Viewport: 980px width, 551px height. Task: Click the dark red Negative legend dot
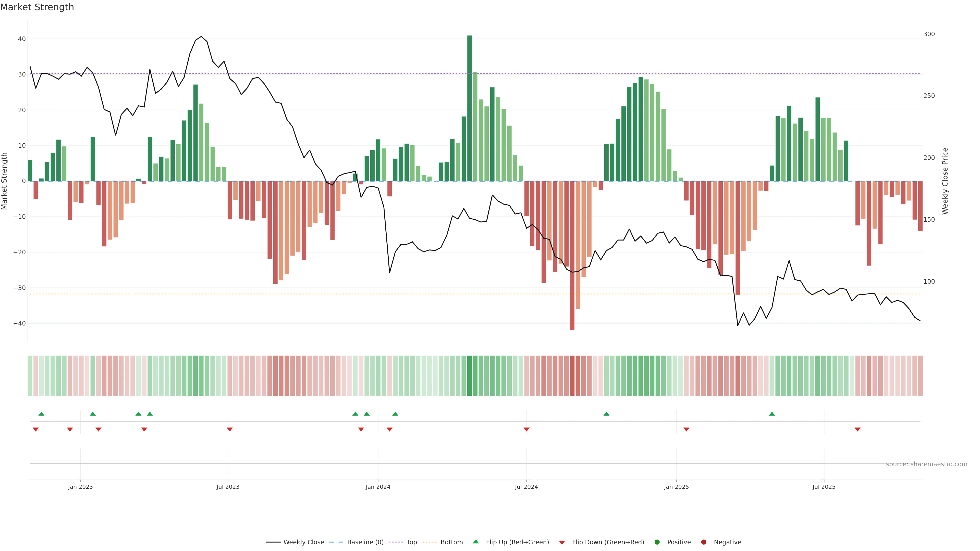pos(703,542)
